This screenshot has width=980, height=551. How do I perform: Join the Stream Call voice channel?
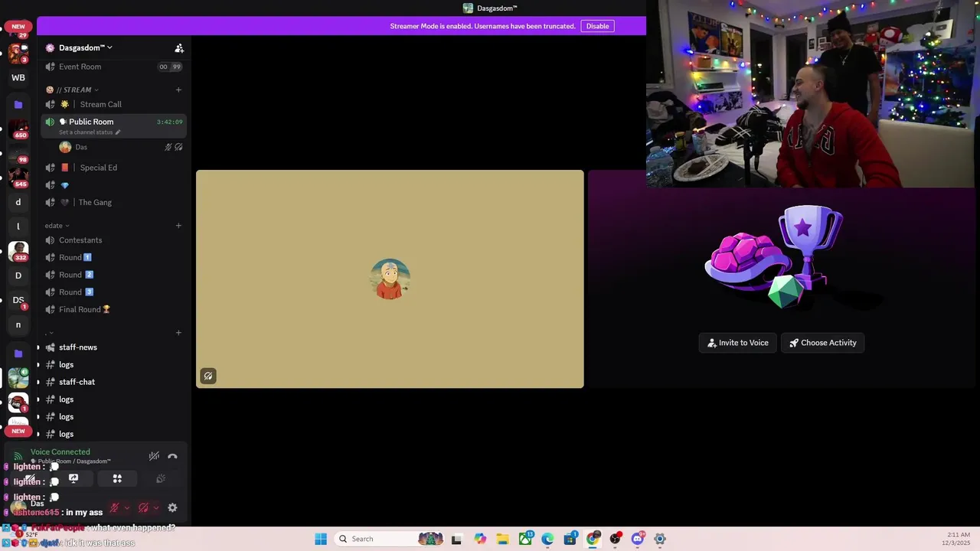pyautogui.click(x=115, y=104)
